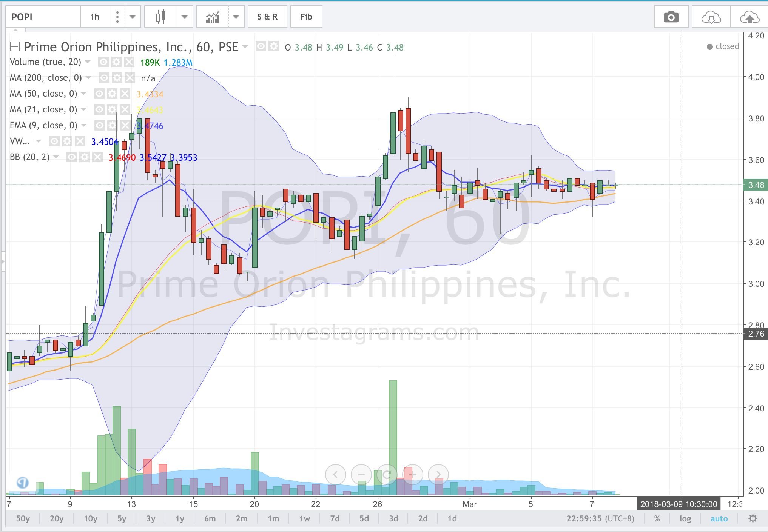The width and height of the screenshot is (768, 532).
Task: Toggle percent scale mode
Action: (x=657, y=519)
